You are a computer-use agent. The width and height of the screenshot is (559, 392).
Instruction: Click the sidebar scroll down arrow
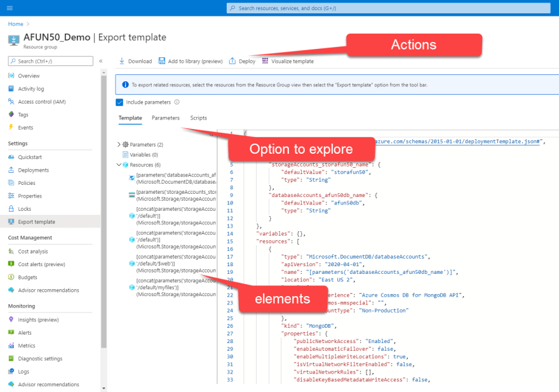[x=104, y=388]
